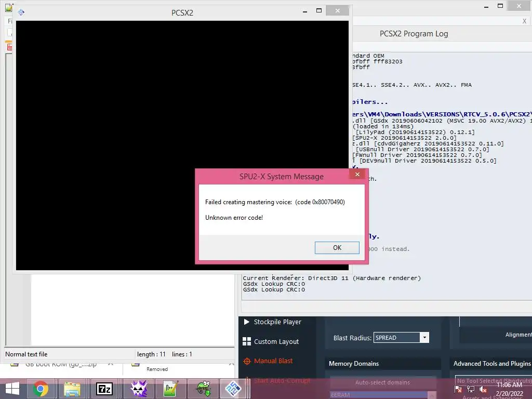Close the SPU2-X System Message dialog
Screen dimensions: 532x399
coord(357,175)
